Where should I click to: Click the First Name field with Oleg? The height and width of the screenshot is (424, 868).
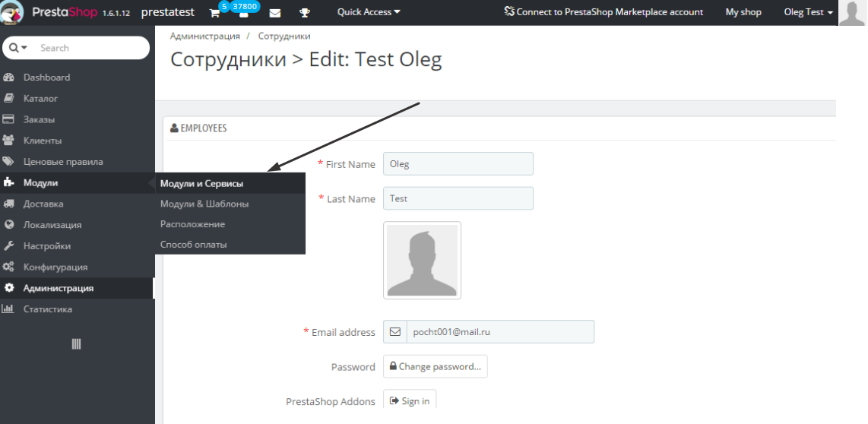pyautogui.click(x=458, y=164)
